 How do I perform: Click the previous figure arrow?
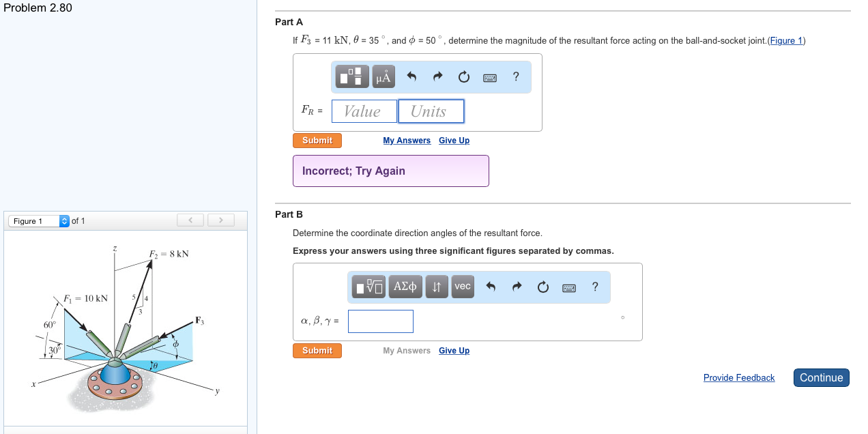[x=190, y=220]
